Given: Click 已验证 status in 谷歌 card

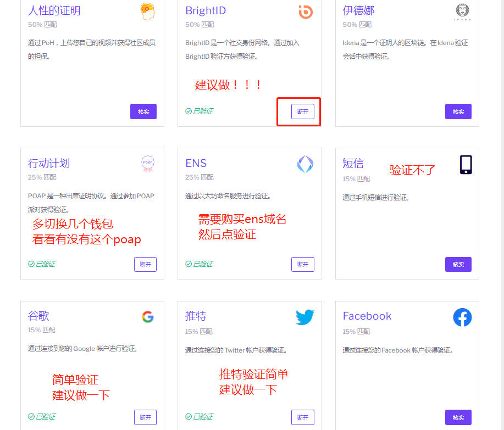Looking at the screenshot, I should pyautogui.click(x=45, y=416).
